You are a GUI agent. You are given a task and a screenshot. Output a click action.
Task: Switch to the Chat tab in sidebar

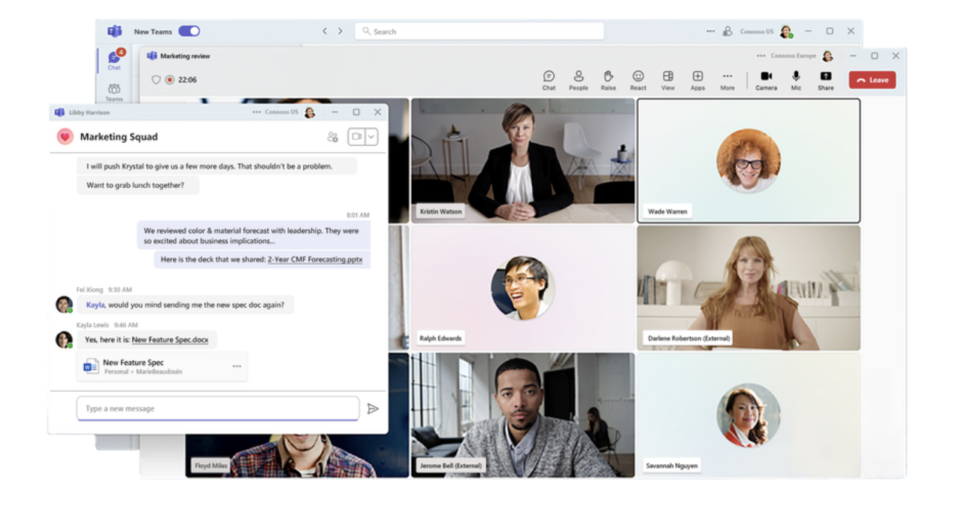113,60
